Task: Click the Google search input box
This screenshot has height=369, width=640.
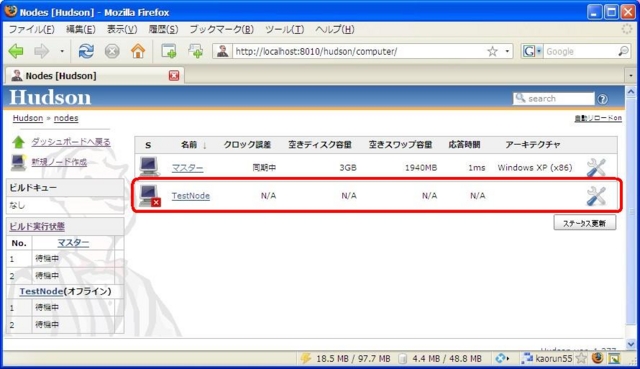Action: (580, 51)
